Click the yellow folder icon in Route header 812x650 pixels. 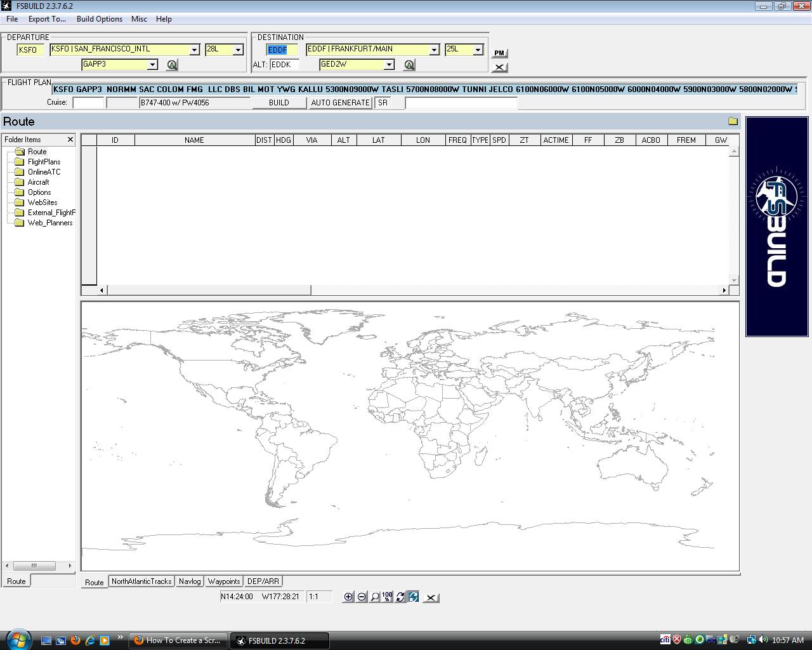click(733, 121)
